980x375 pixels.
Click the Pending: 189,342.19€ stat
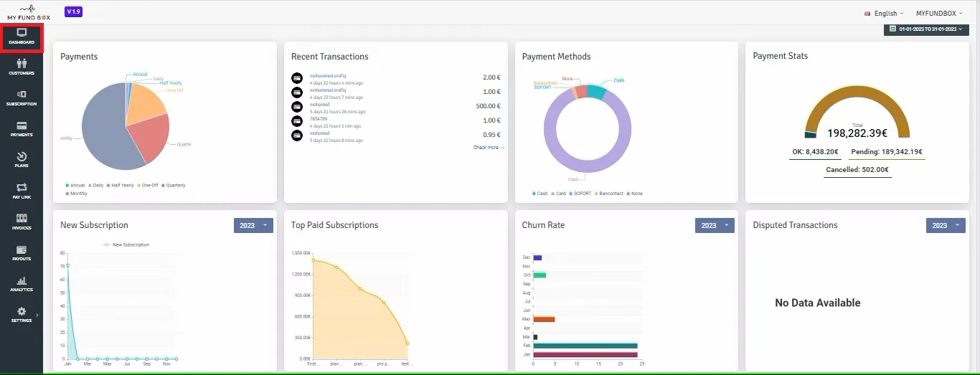coord(887,152)
